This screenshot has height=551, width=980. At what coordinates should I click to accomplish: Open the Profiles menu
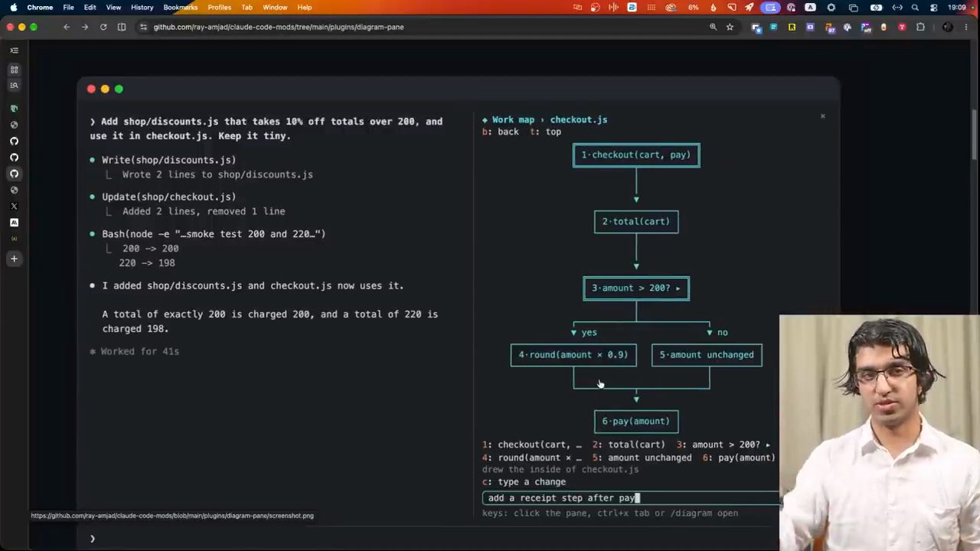pyautogui.click(x=219, y=8)
